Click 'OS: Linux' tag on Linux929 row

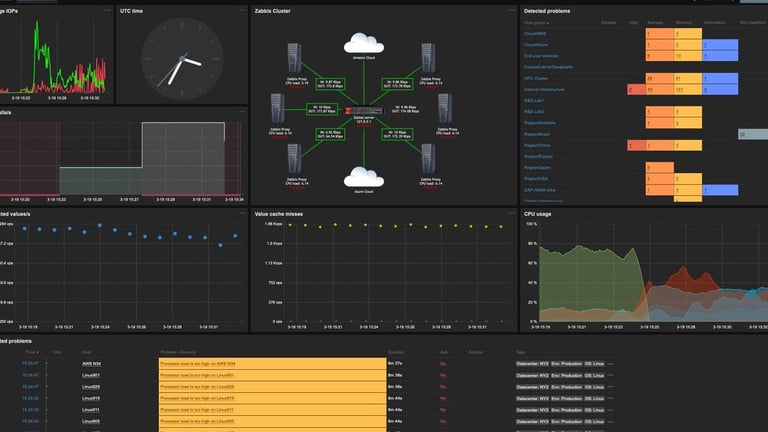(594, 387)
